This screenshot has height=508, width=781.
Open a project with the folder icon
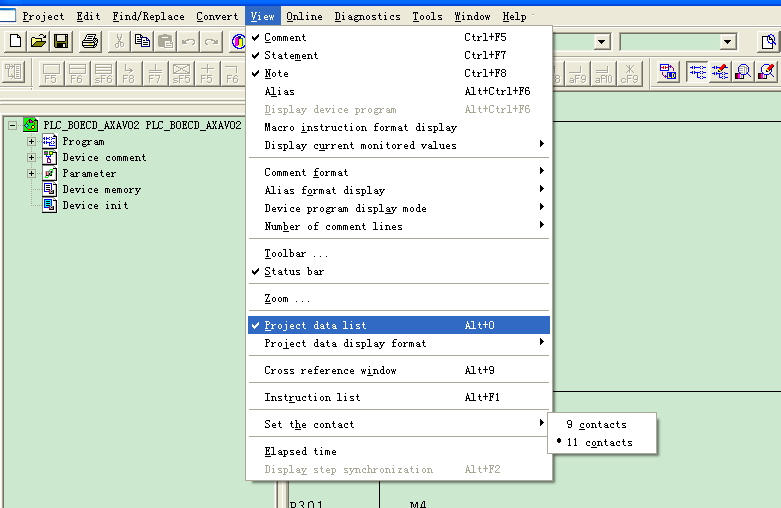click(38, 42)
